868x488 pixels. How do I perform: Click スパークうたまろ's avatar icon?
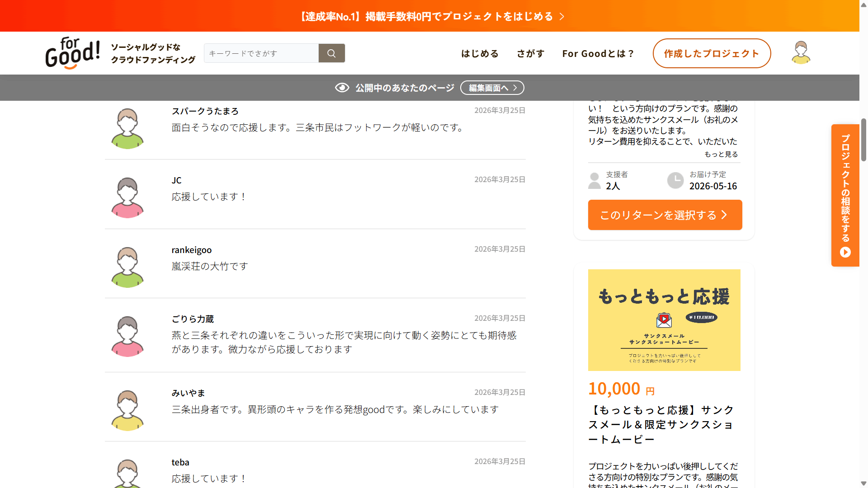127,128
